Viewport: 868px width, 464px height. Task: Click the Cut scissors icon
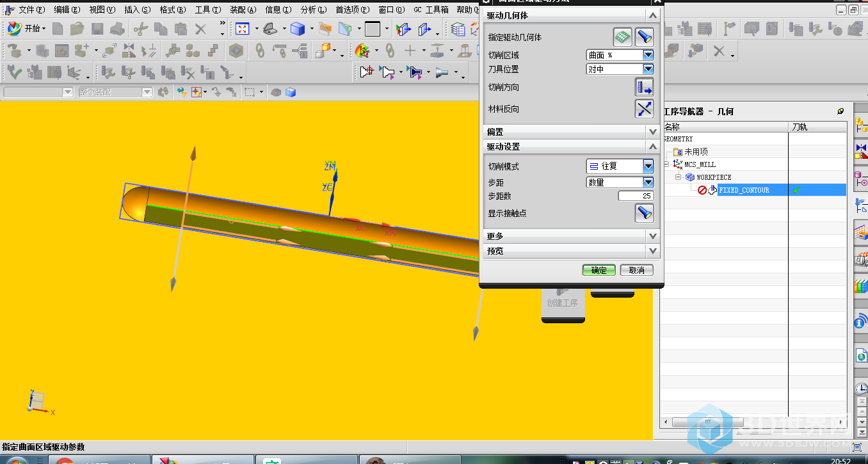click(141, 29)
